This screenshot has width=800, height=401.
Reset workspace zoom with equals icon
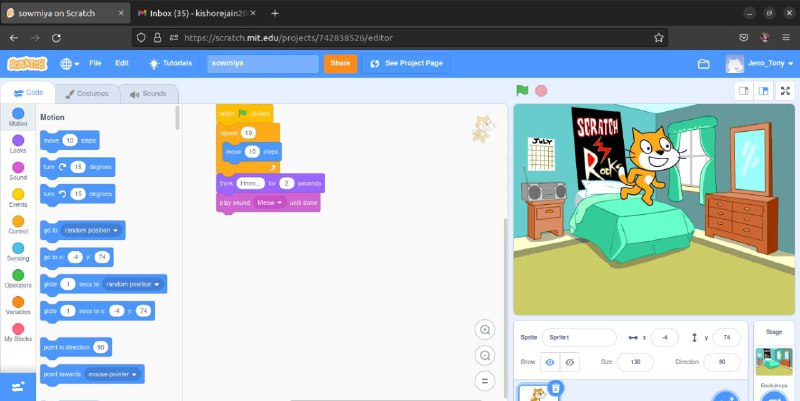point(485,380)
